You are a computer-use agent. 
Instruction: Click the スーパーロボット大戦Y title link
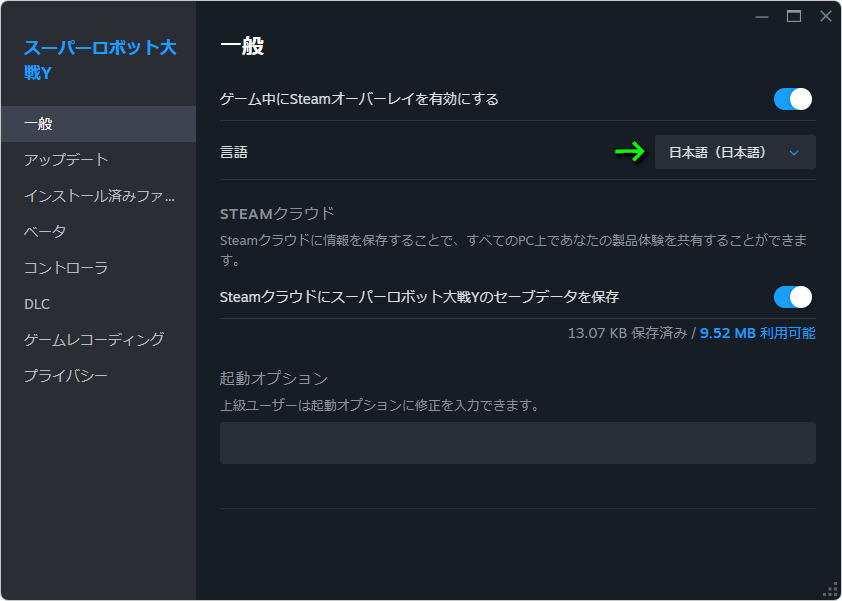pyautogui.click(x=100, y=60)
